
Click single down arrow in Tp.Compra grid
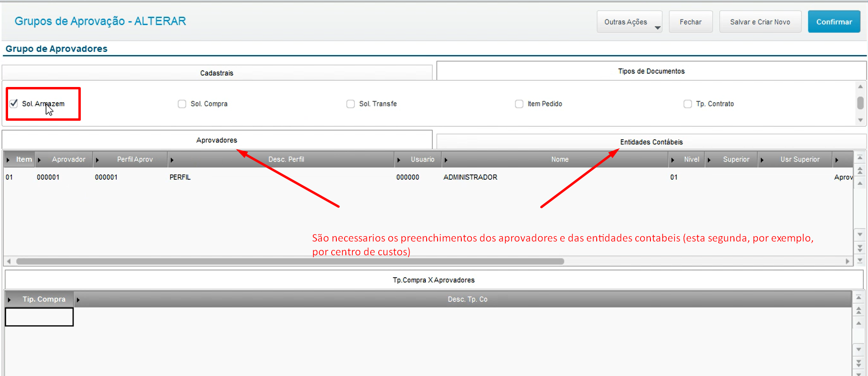858,349
